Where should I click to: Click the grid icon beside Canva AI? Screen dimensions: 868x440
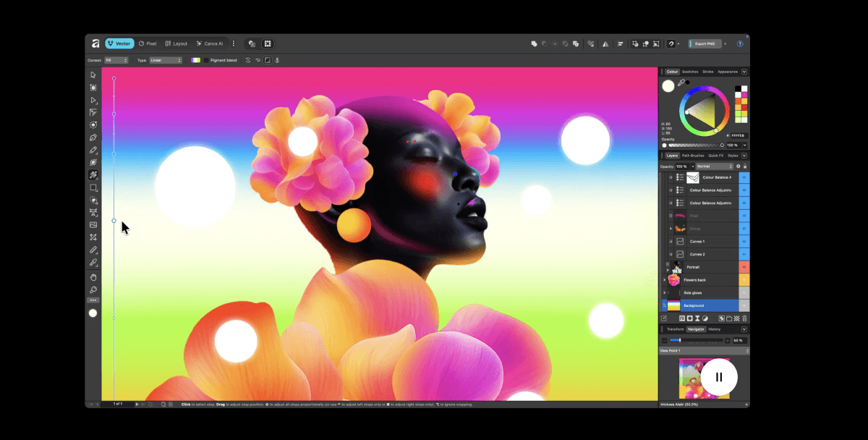[x=267, y=43]
